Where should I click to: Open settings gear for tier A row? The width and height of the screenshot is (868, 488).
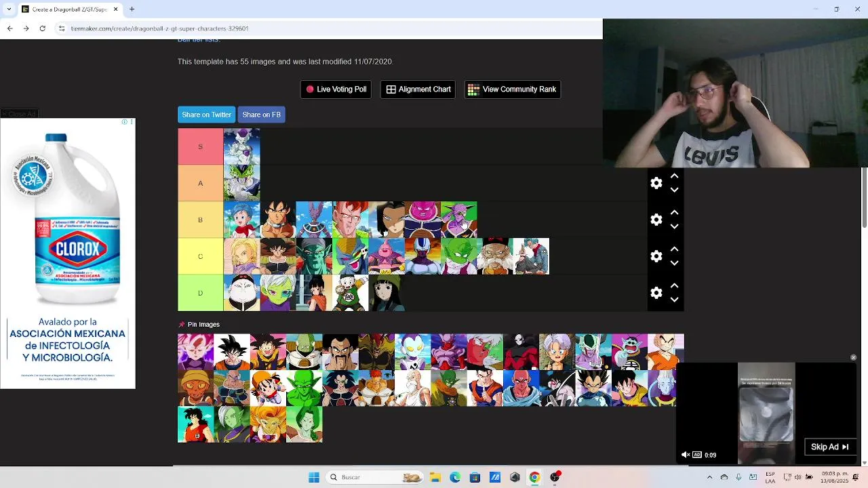click(x=656, y=183)
